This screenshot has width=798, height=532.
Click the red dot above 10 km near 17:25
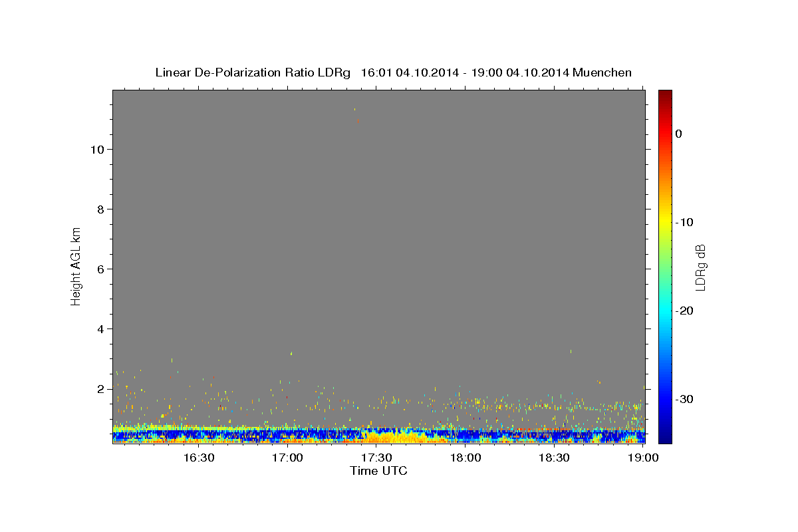[x=358, y=122]
